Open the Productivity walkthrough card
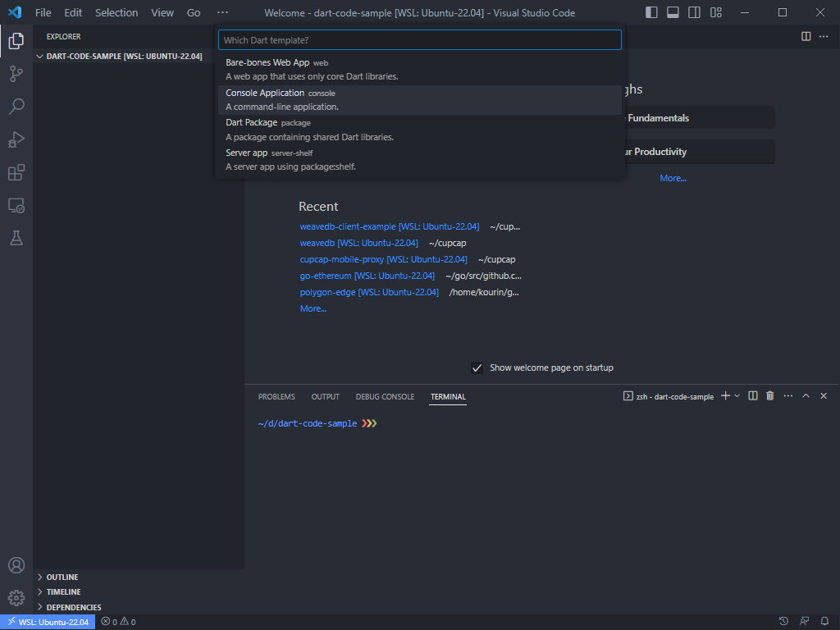 (700, 152)
